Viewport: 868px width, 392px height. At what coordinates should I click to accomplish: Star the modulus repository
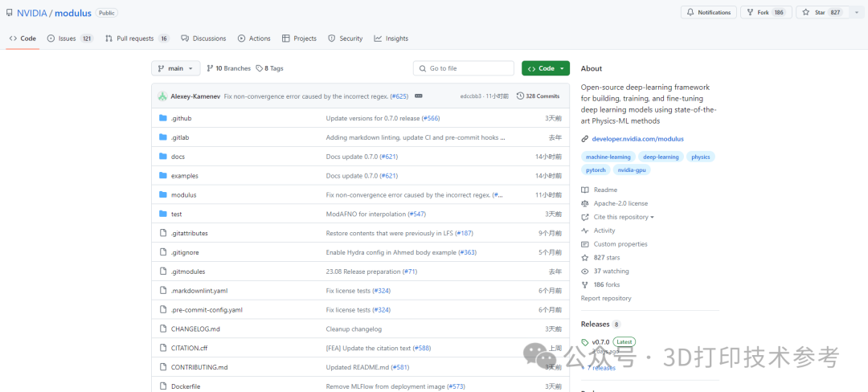point(821,12)
